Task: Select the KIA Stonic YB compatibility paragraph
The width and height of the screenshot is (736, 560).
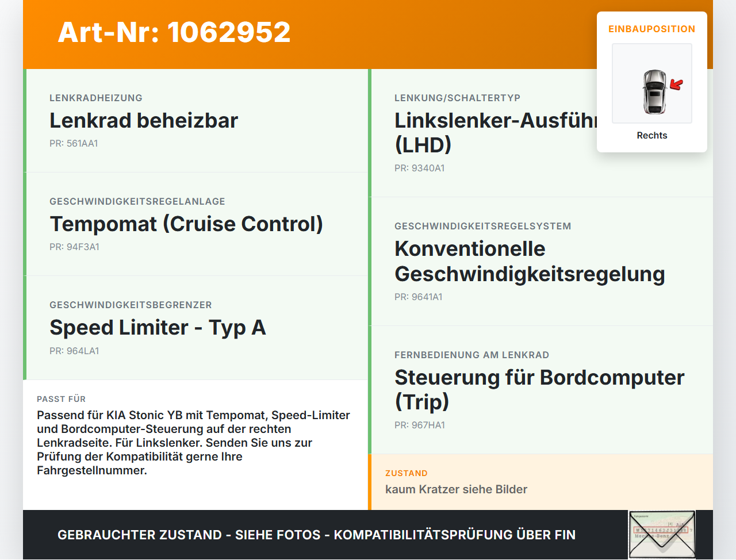Action: (194, 443)
